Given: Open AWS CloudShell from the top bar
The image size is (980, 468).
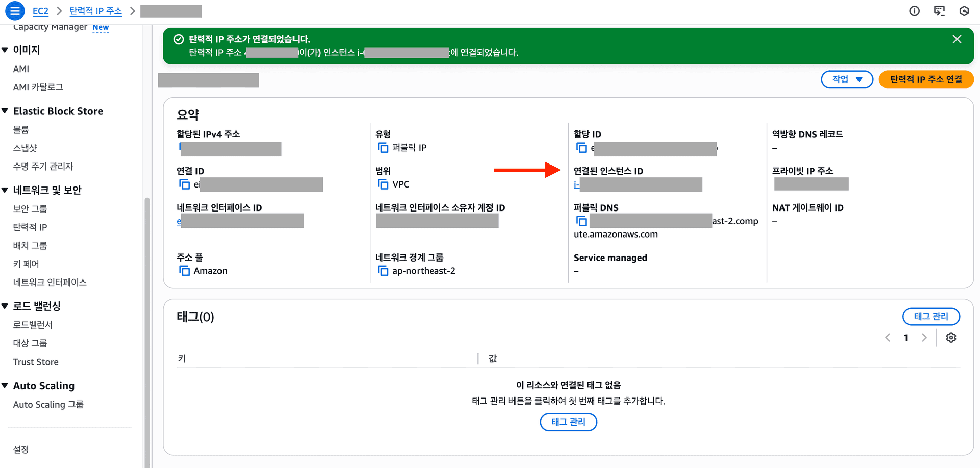Looking at the screenshot, I should (x=940, y=11).
